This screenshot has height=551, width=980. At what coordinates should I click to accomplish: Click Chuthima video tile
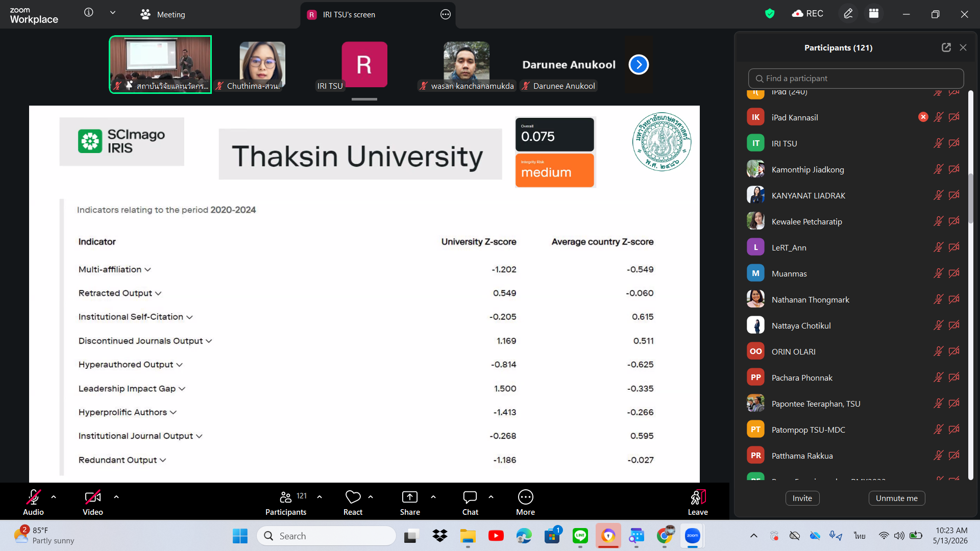pos(262,65)
